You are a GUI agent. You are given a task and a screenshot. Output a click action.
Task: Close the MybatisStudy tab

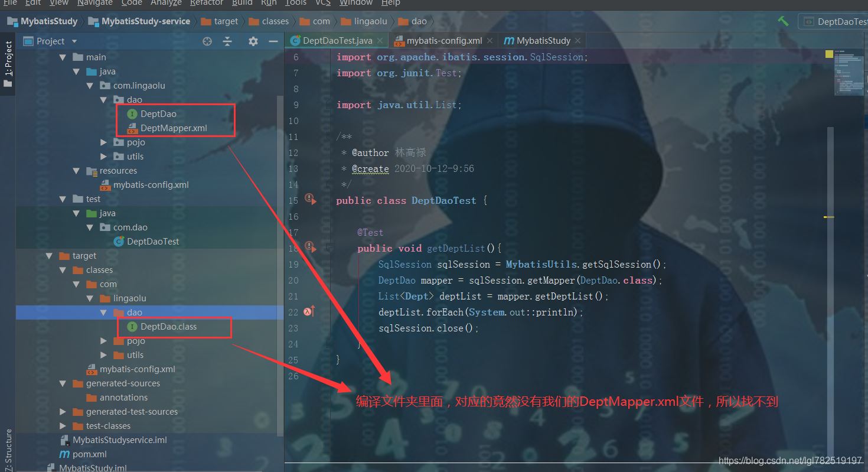[x=577, y=41]
